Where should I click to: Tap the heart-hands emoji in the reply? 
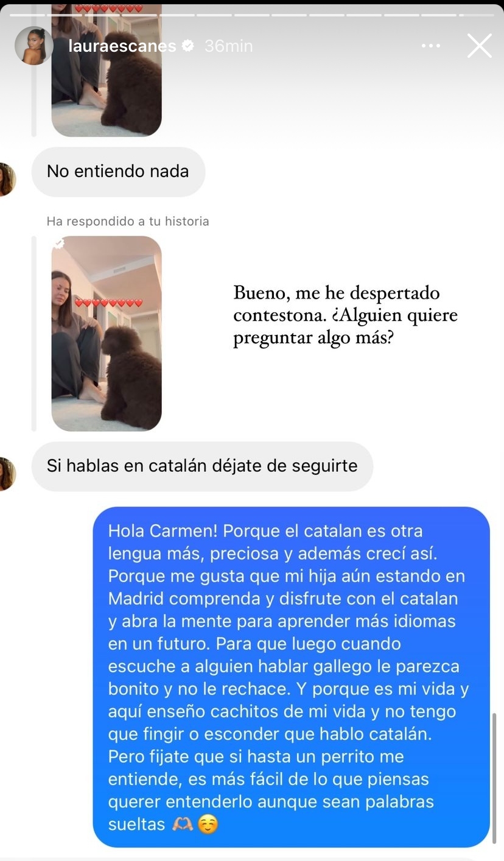click(183, 824)
